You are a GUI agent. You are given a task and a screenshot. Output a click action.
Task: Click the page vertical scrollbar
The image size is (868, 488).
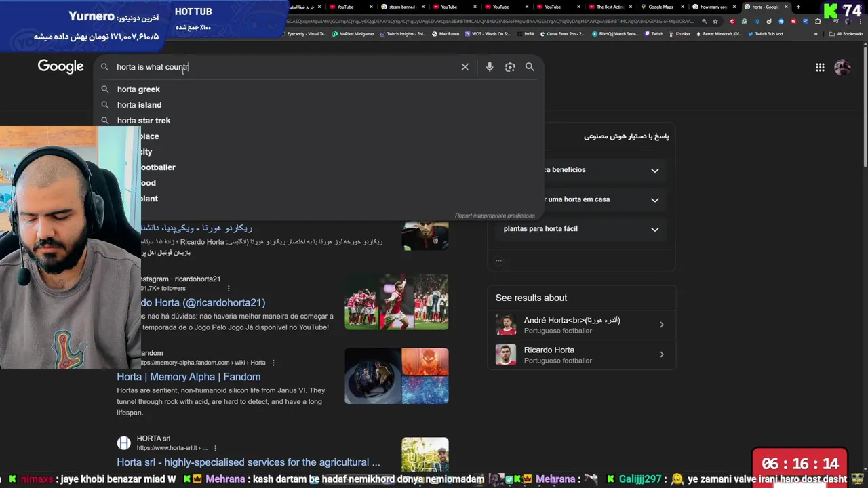point(864,108)
